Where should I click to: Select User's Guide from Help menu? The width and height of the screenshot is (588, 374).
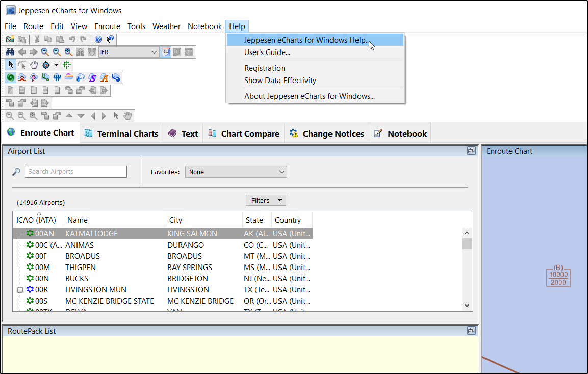(267, 52)
